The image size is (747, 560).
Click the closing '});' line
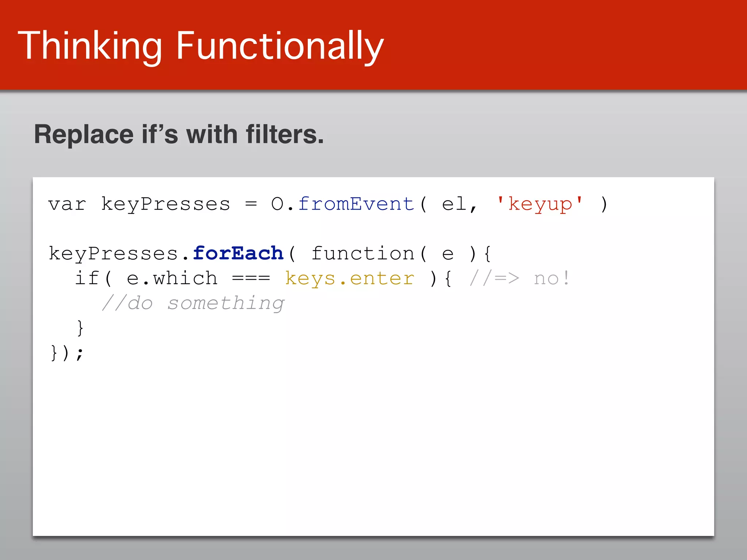point(67,353)
